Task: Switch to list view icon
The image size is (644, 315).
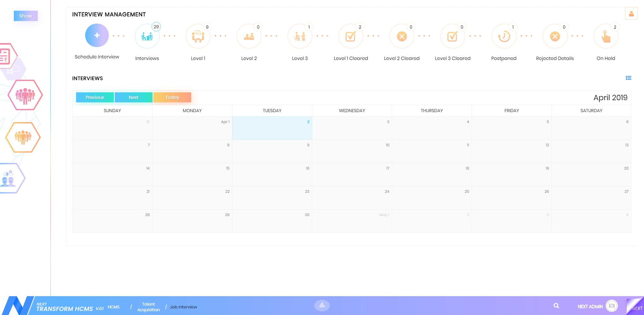Action: click(628, 78)
